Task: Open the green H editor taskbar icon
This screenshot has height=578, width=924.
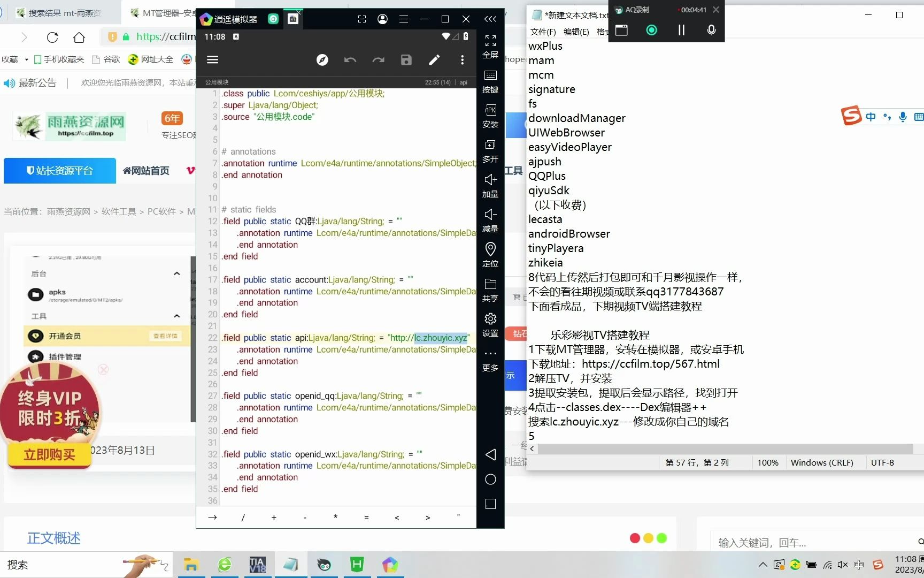Action: 357,565
